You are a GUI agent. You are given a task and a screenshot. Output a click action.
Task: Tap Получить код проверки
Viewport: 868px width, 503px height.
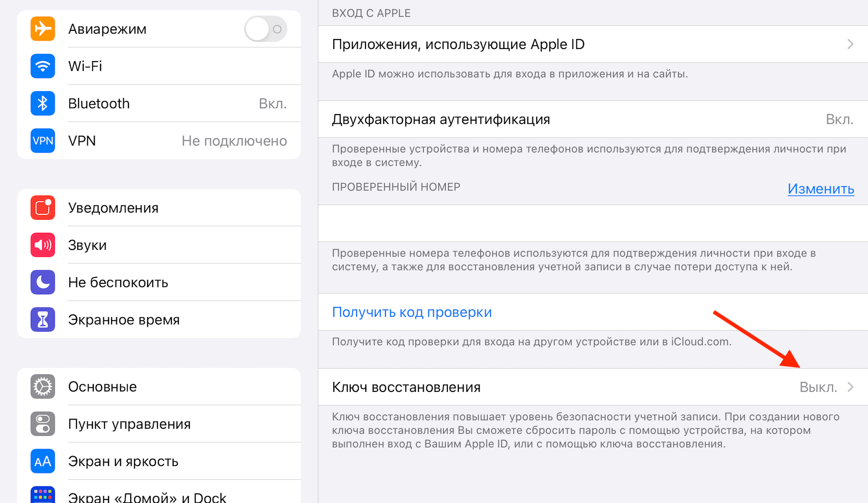(x=412, y=312)
